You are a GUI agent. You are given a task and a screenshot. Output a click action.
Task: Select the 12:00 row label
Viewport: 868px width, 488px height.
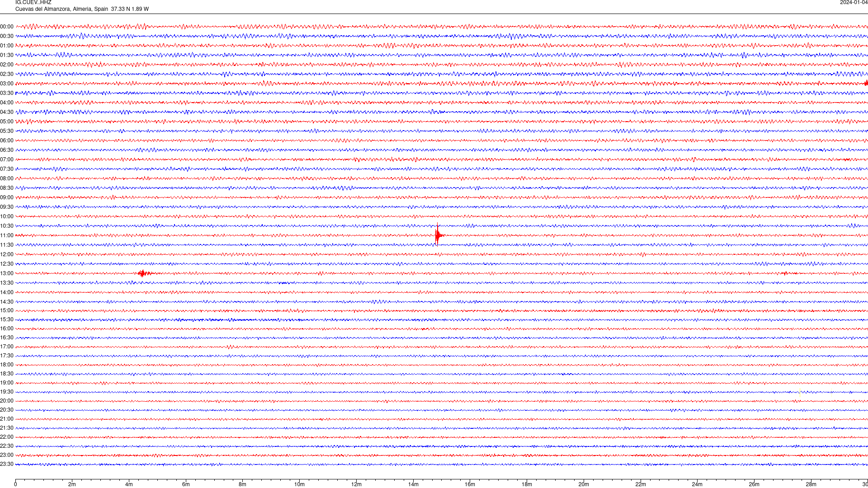(x=7, y=254)
